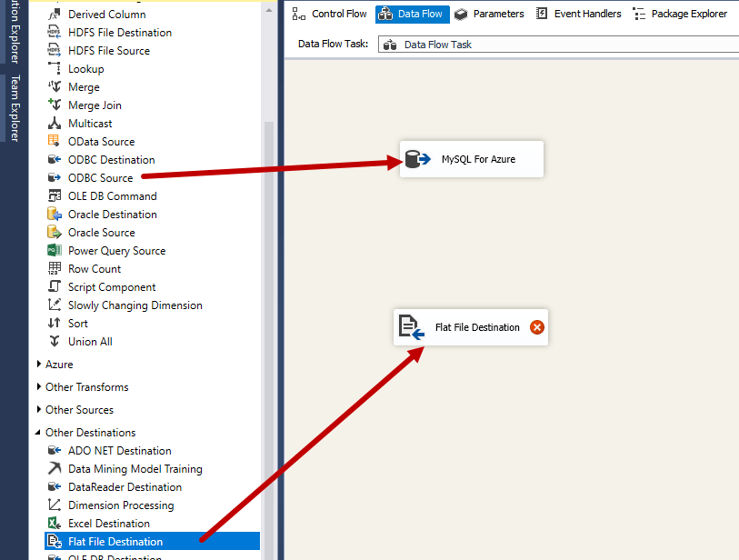Select the Lookup transform icon
Screen dimensions: 739x560
coord(55,68)
